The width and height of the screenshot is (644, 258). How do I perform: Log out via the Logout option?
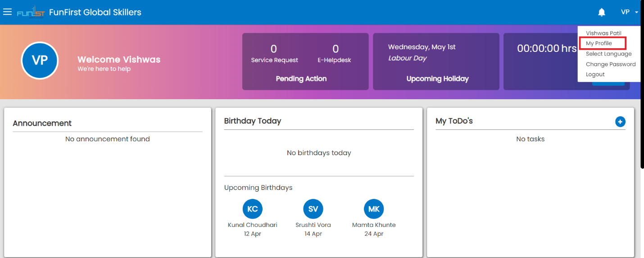point(595,74)
